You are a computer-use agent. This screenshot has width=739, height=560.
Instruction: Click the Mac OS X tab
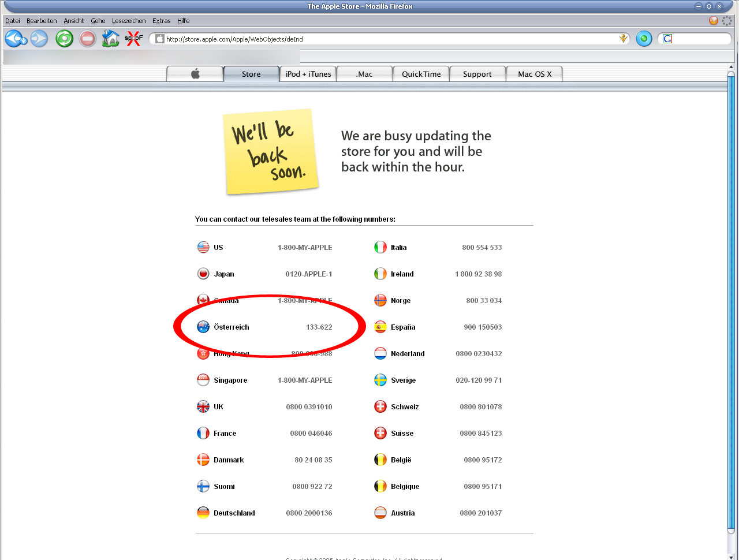click(534, 74)
